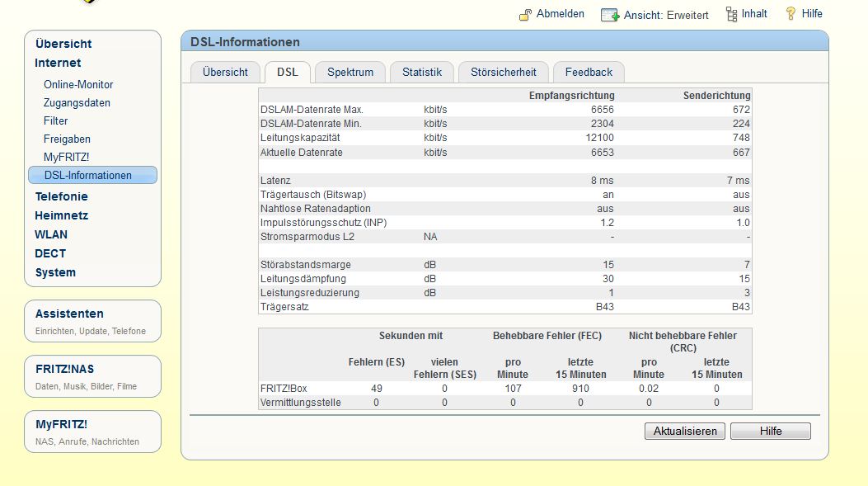Viewport: 868px width, 486px height.
Task: Click Trägertausch (Bitswap) row label
Action: 313,195
